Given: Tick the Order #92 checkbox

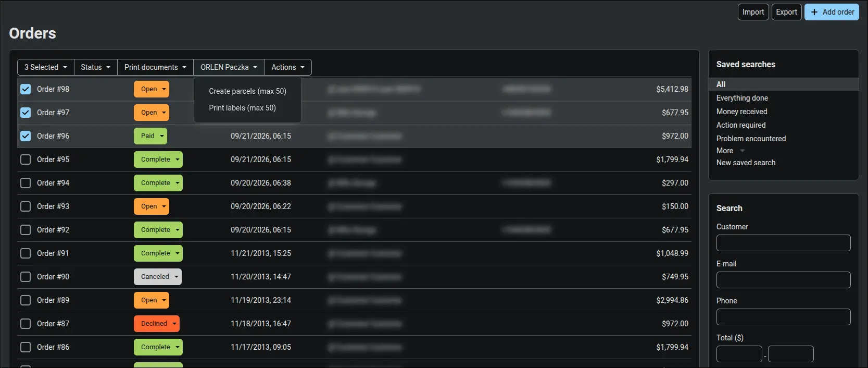Looking at the screenshot, I should click(x=26, y=230).
